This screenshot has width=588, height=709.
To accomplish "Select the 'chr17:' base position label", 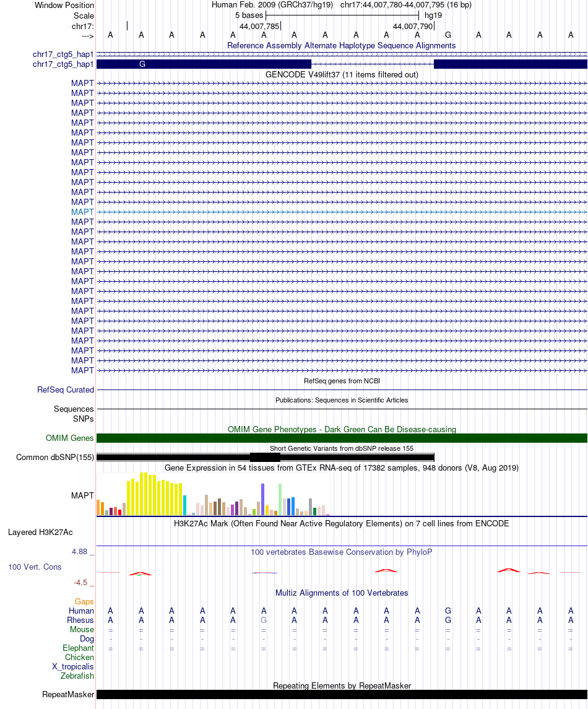I will (83, 26).
